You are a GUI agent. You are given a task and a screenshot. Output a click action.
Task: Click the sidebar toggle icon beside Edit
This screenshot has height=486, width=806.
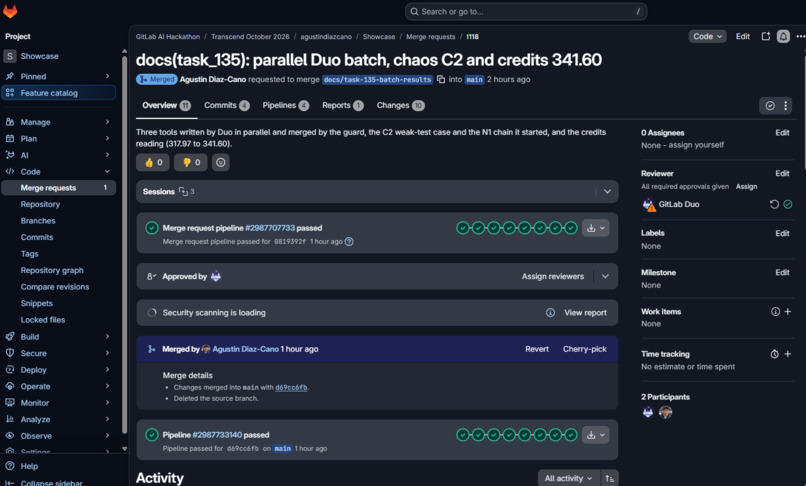pos(766,36)
